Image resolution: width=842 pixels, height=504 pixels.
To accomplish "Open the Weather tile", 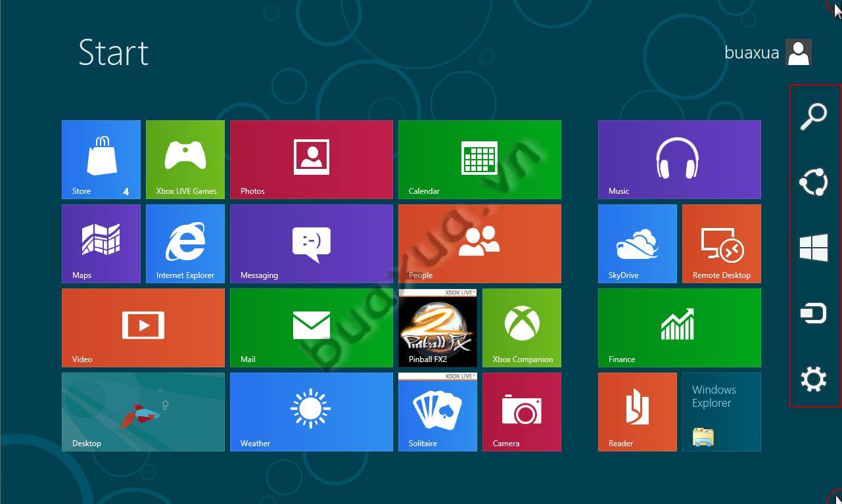I will coord(312,412).
